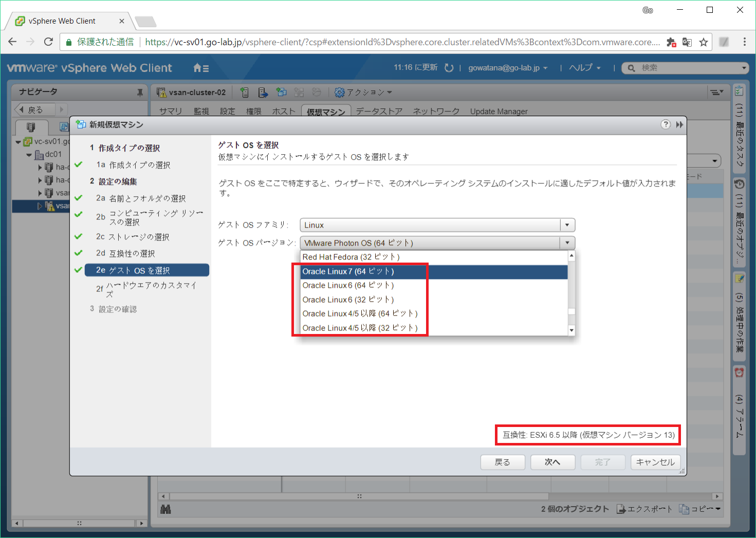Go to step 2b コンピューティング リソースの選択

150,217
